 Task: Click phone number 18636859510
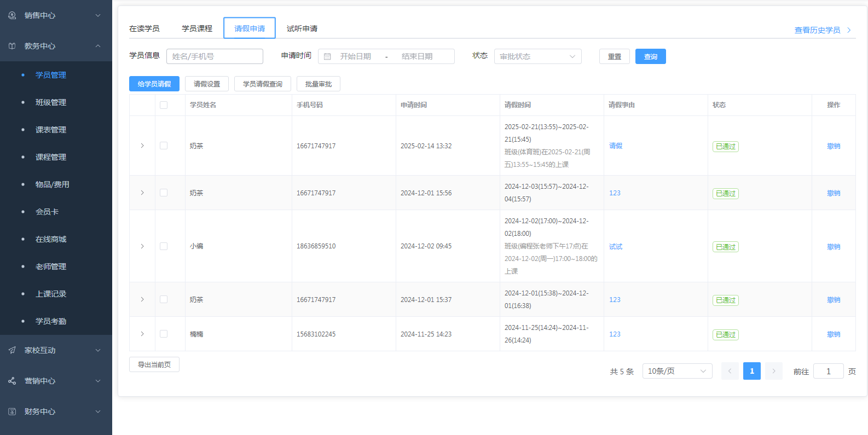point(316,246)
